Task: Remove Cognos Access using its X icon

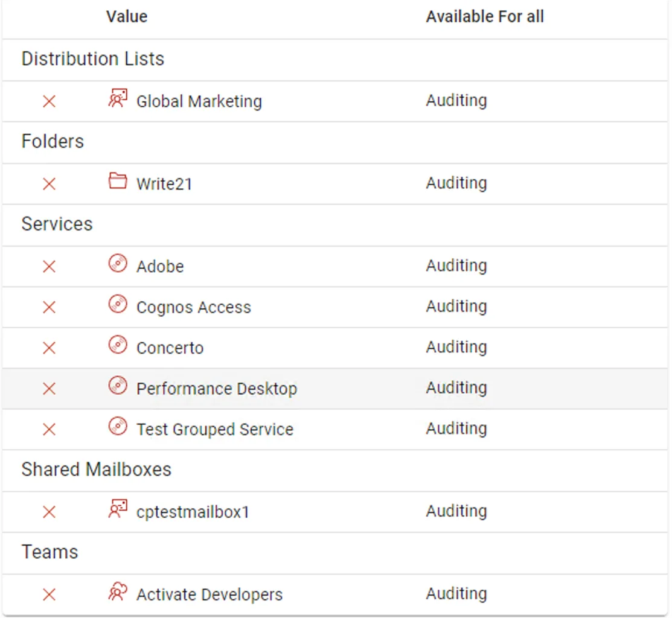Action: coord(50,307)
